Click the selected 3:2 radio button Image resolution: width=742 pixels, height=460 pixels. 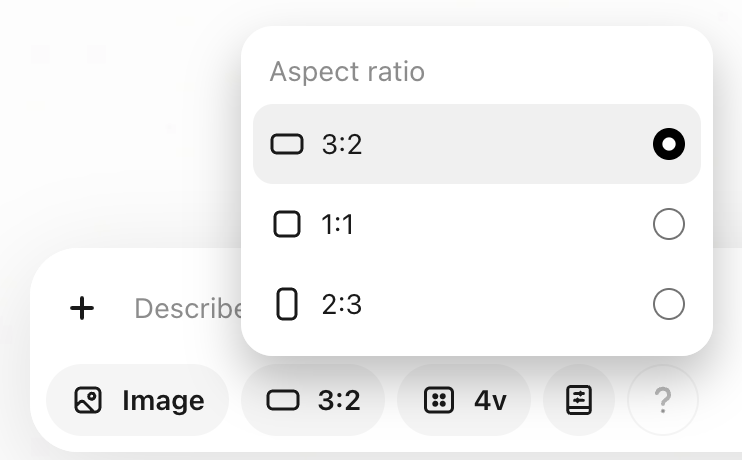668,145
